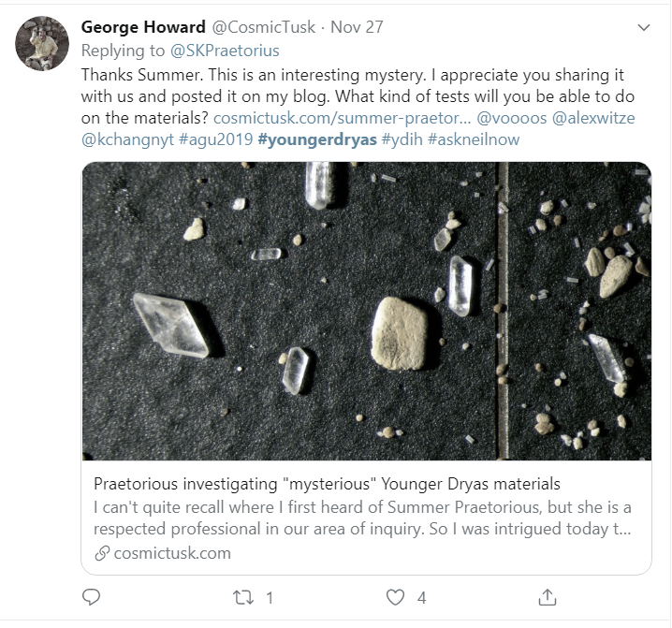This screenshot has width=672, height=628.
Task: Click the reply speech bubble icon
Action: (x=92, y=597)
